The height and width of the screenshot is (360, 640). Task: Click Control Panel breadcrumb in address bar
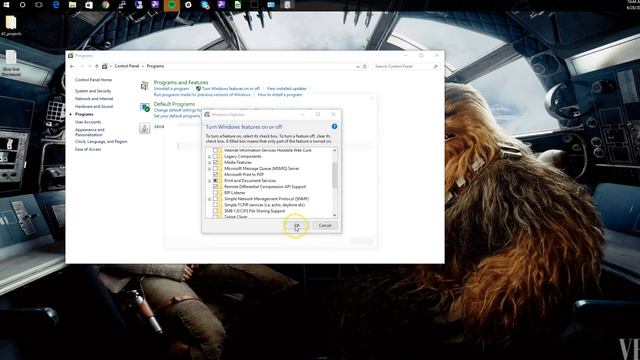127,66
